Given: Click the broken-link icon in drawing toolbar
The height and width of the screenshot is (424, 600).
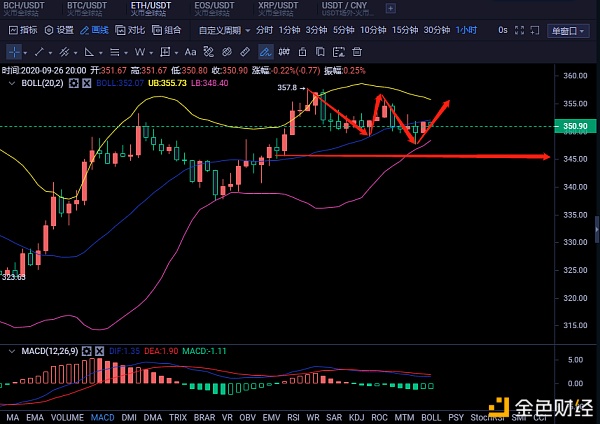Looking at the screenshot, I should click(x=209, y=52).
